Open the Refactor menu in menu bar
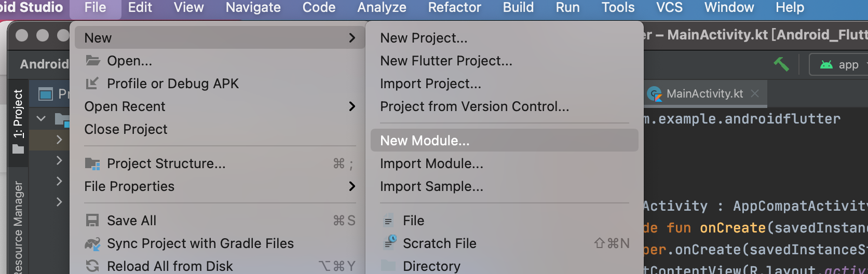The height and width of the screenshot is (274, 868). (454, 8)
